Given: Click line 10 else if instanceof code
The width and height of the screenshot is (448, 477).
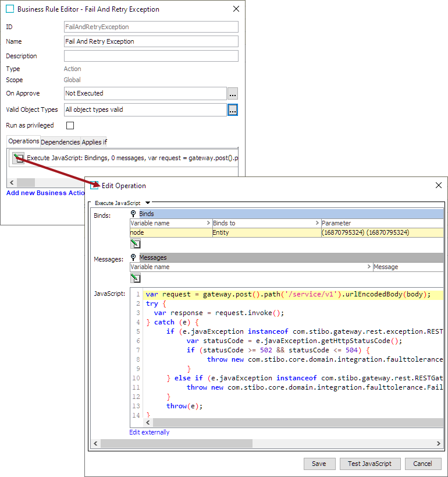Looking at the screenshot, I should tap(305, 378).
